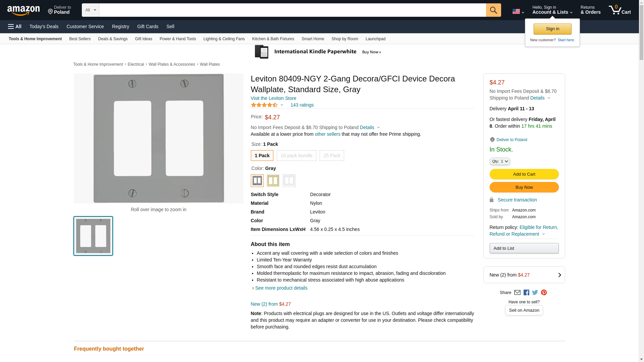Open the All search category dropdown
Image resolution: width=644 pixels, height=362 pixels.
tap(90, 10)
